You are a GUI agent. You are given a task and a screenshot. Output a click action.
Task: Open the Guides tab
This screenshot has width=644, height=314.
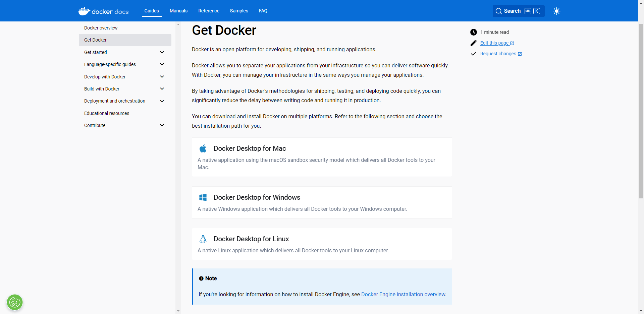coord(152,11)
